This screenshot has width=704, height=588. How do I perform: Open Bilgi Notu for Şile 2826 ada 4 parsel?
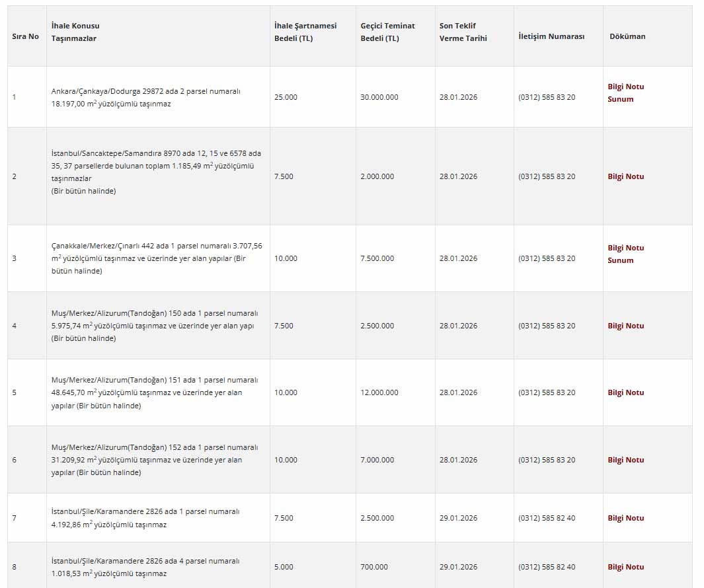point(625,567)
